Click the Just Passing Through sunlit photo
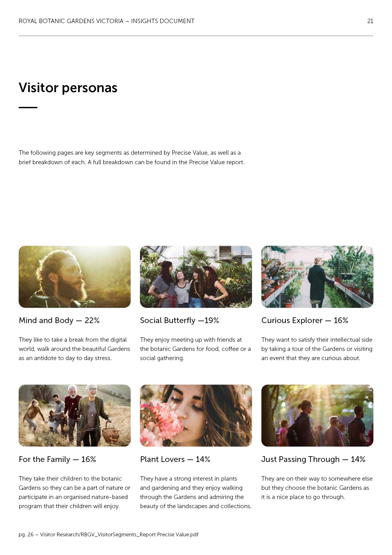392x555 pixels. coord(317,415)
